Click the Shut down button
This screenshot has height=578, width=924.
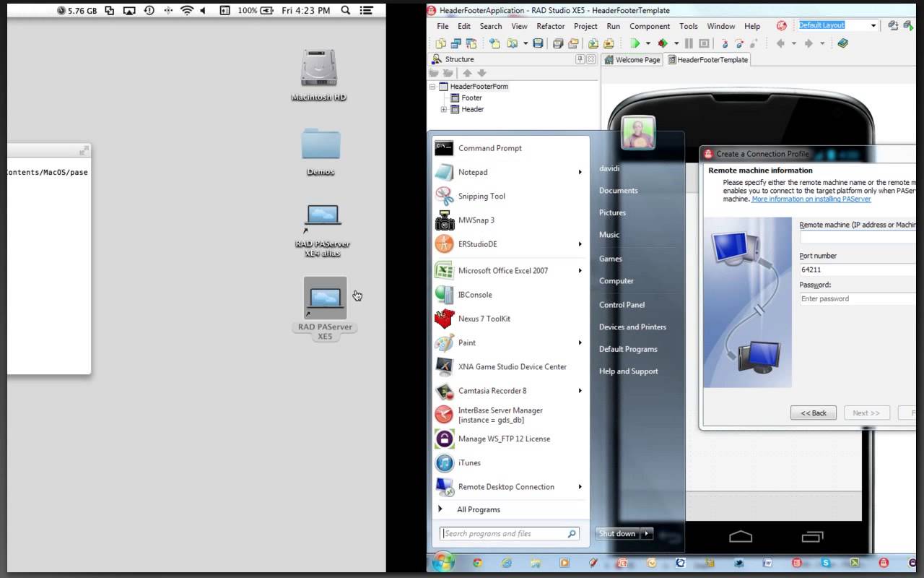coord(618,533)
